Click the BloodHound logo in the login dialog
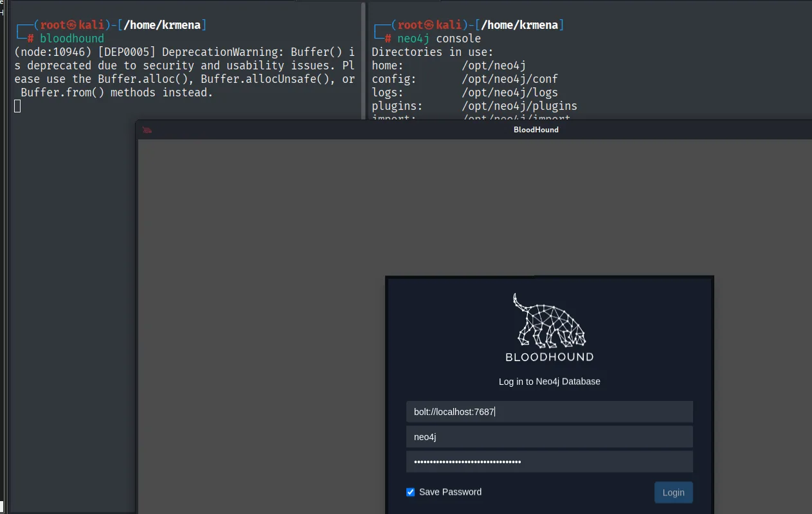 tap(549, 328)
